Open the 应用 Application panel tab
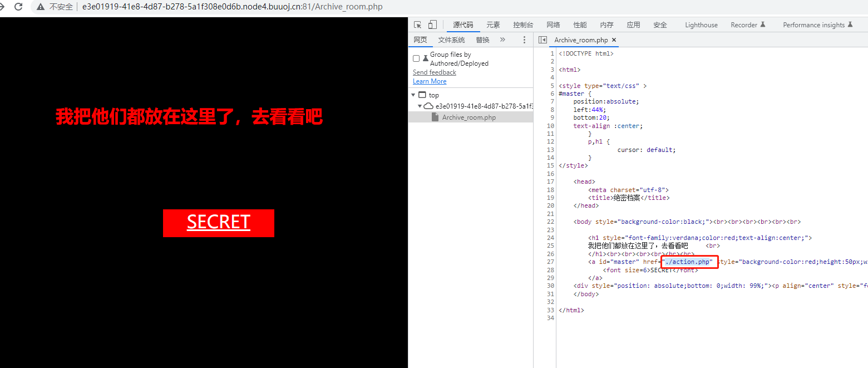Screen dimensions: 868x368 [633, 25]
